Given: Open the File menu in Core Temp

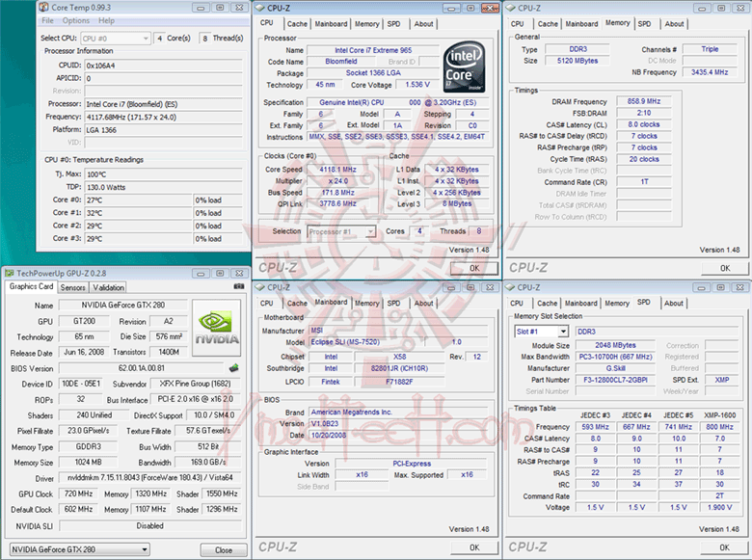Looking at the screenshot, I should (x=47, y=20).
